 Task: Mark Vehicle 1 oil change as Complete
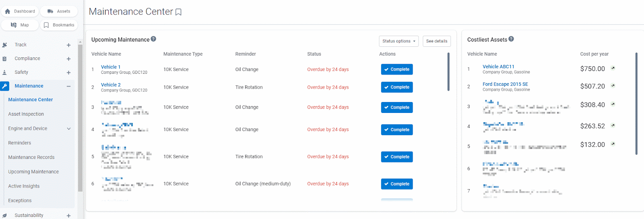click(397, 69)
